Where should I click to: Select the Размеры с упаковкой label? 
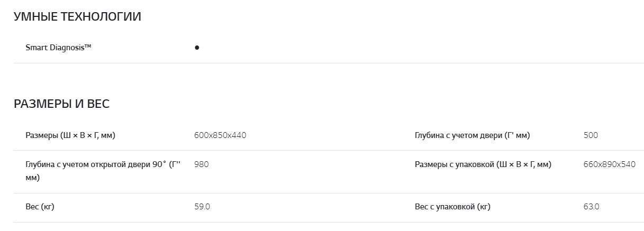click(483, 164)
